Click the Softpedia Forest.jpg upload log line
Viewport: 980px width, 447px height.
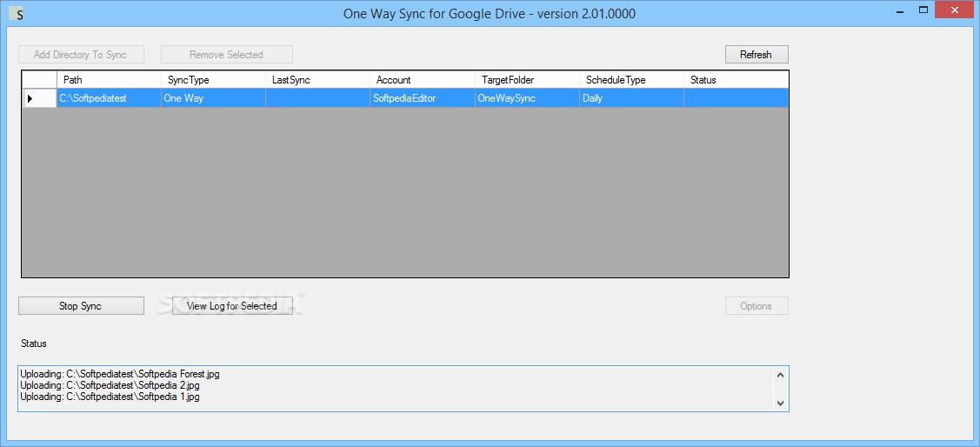pyautogui.click(x=120, y=374)
